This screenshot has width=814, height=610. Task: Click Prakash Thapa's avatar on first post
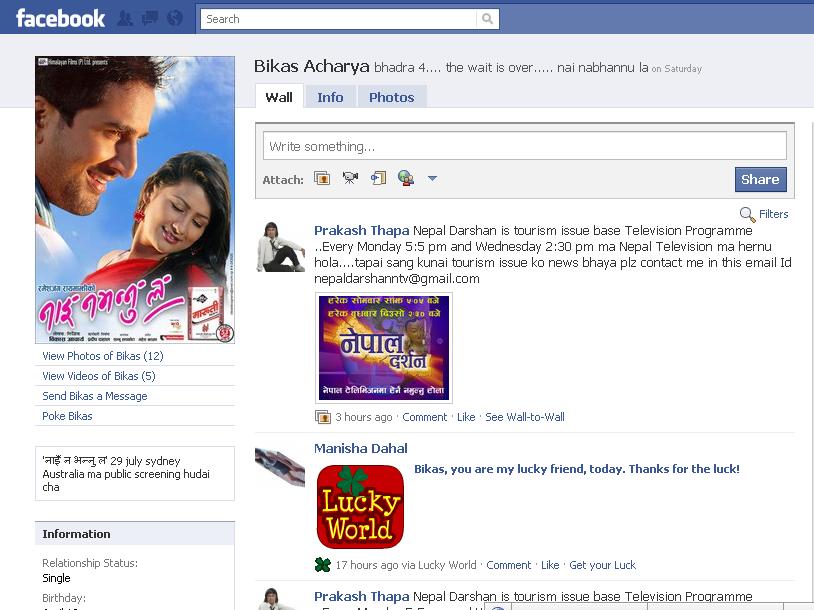[x=281, y=247]
